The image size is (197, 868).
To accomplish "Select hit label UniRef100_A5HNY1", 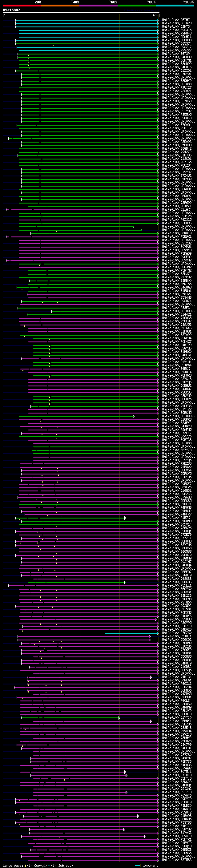I will (x=176, y=721).
